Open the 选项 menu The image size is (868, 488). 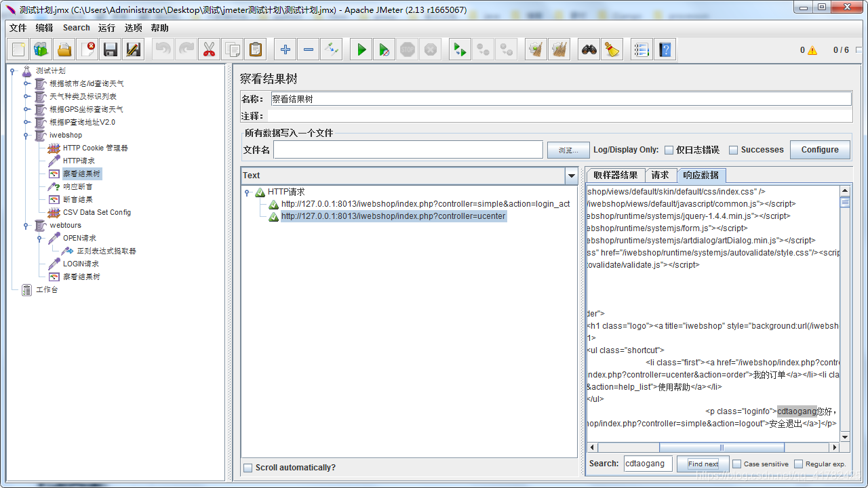click(134, 28)
